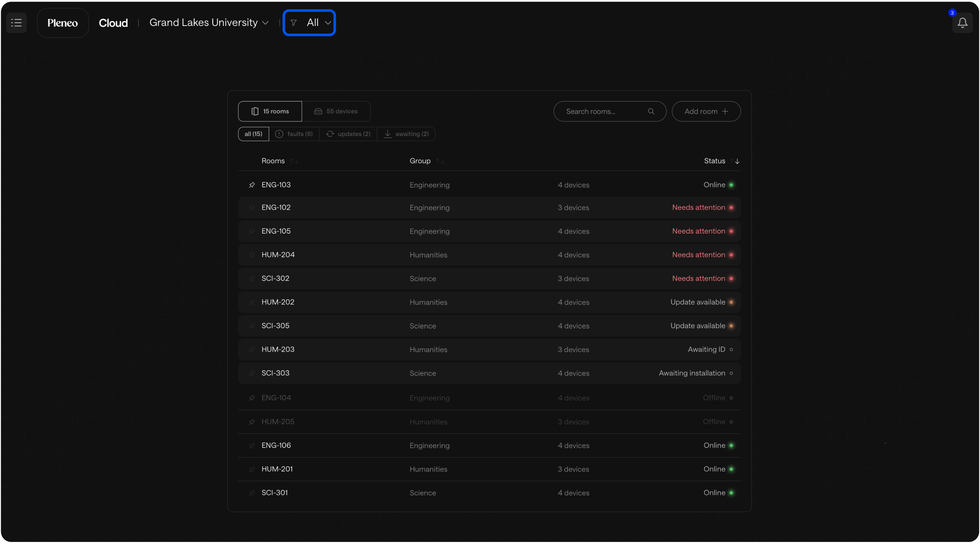Image resolution: width=980 pixels, height=544 pixels.
Task: Click the Pleneo logo
Action: coord(63,23)
